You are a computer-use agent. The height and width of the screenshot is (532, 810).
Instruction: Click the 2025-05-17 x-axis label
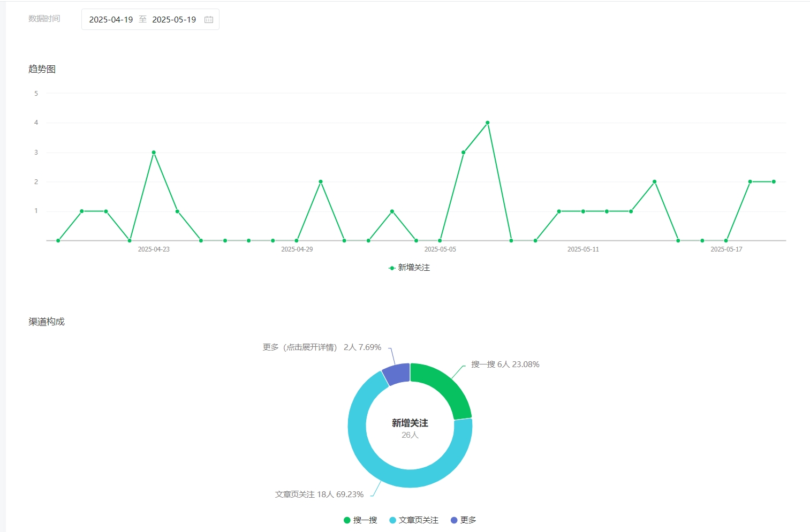[x=726, y=249]
